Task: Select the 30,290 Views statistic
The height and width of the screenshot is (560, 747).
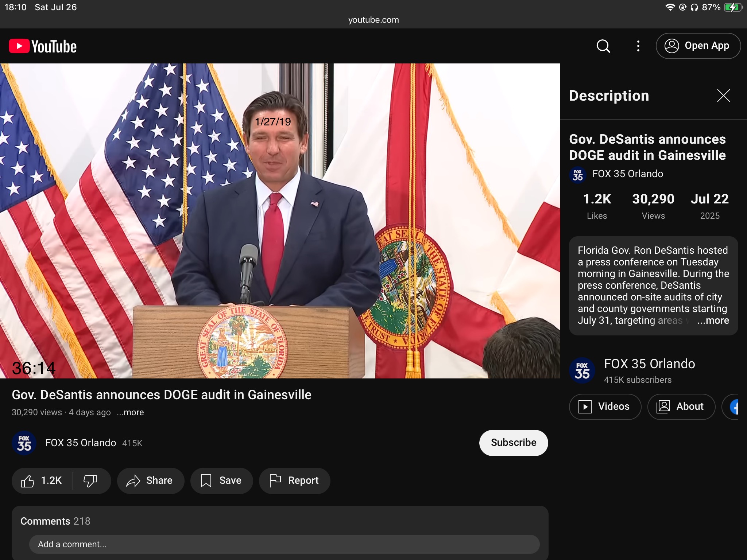Action: pyautogui.click(x=653, y=206)
